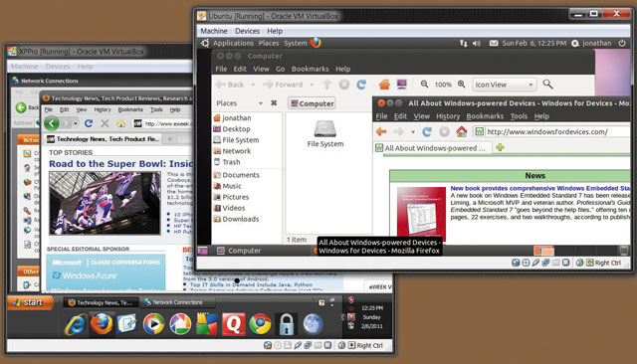Toggle the volume speaker in Ubuntu panel
The width and height of the screenshot is (637, 364).
[477, 43]
